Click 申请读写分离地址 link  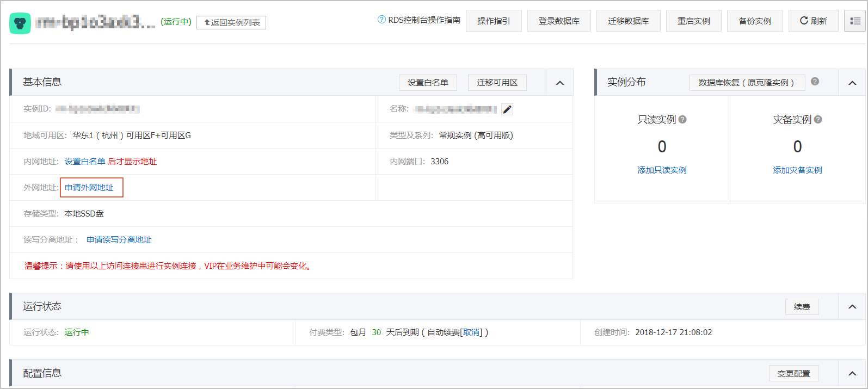click(119, 240)
